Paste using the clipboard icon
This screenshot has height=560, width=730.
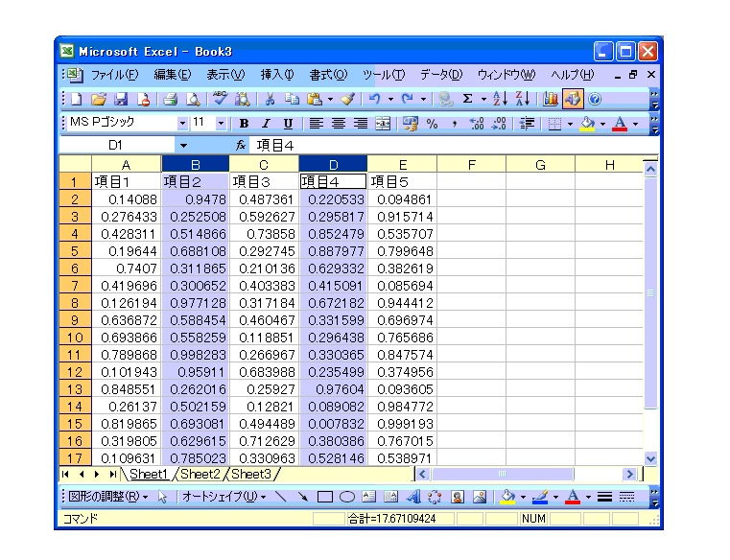click(x=315, y=99)
